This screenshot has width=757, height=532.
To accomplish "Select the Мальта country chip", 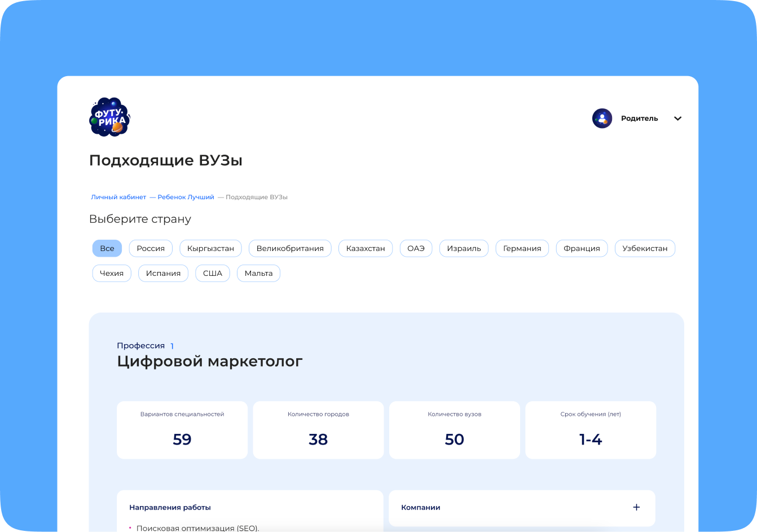I will point(258,273).
